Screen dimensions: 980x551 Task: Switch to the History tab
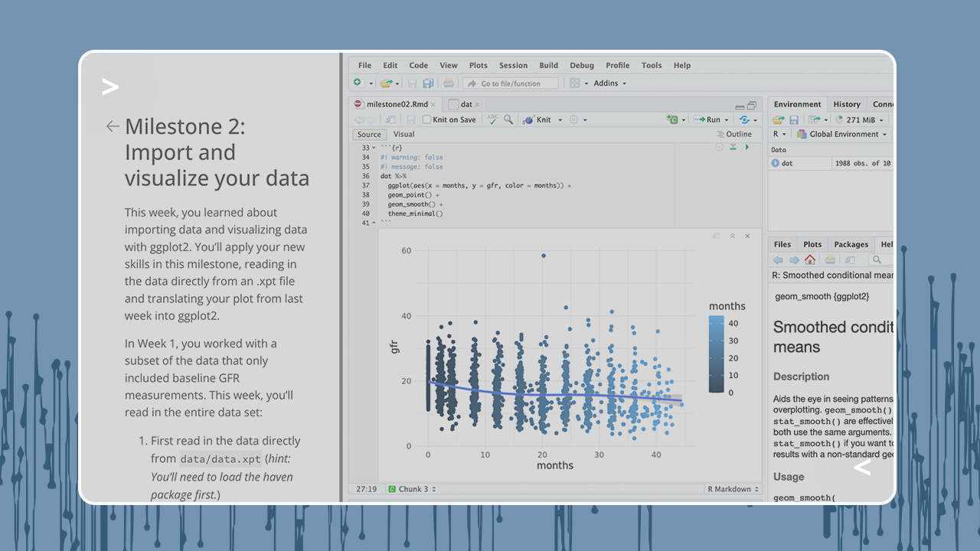point(847,105)
